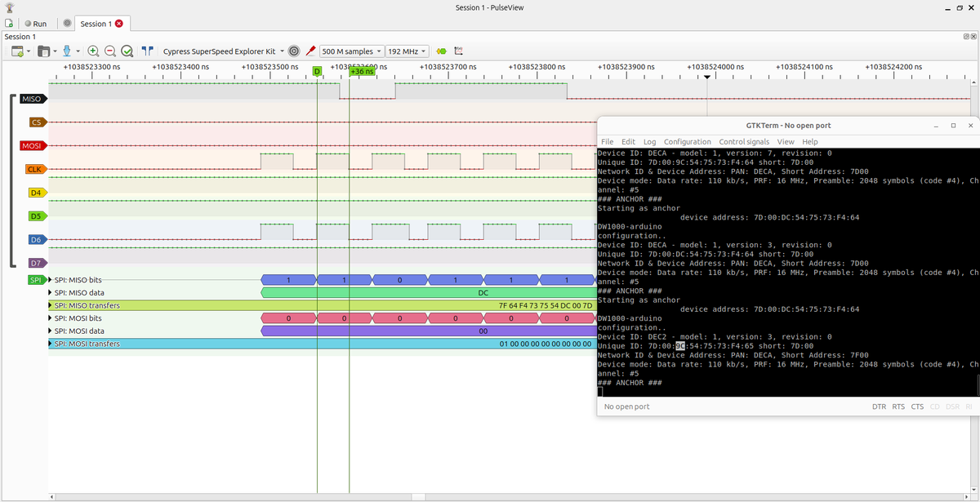Click the export data download icon
Screen dimensions: 980x502
coord(67,51)
